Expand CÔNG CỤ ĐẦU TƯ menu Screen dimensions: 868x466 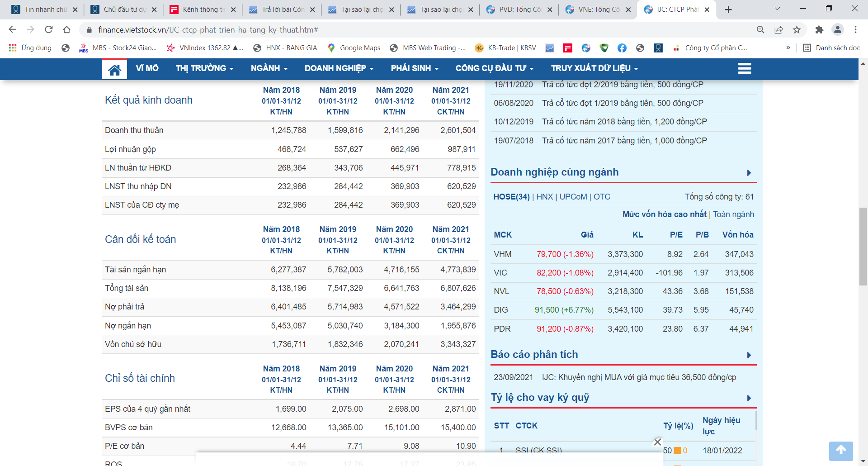coord(495,68)
